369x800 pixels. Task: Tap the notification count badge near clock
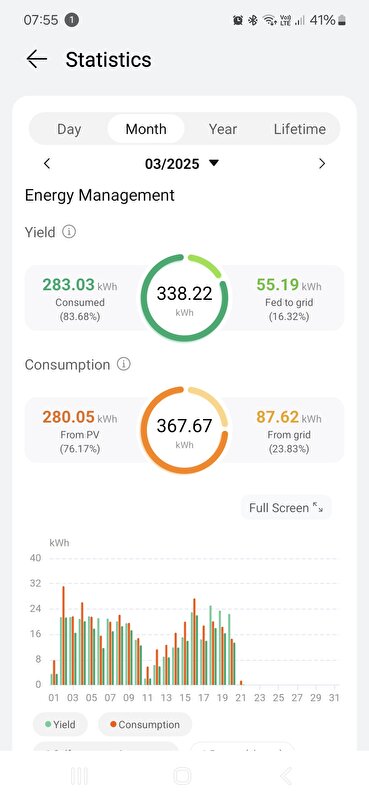coord(72,20)
